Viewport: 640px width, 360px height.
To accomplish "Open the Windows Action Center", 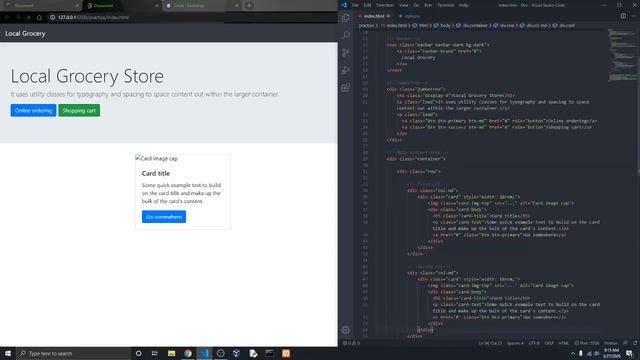I will [630, 353].
